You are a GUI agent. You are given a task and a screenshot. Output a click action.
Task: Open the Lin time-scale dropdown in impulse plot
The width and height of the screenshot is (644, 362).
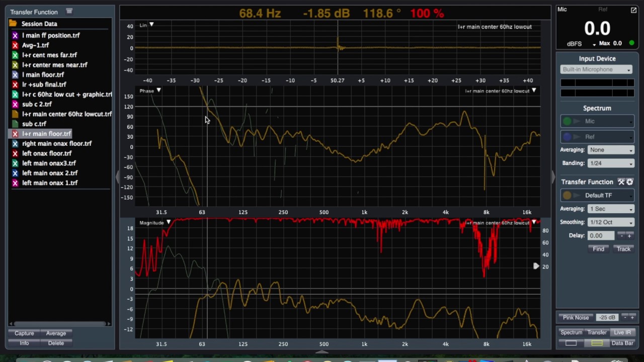pos(151,25)
